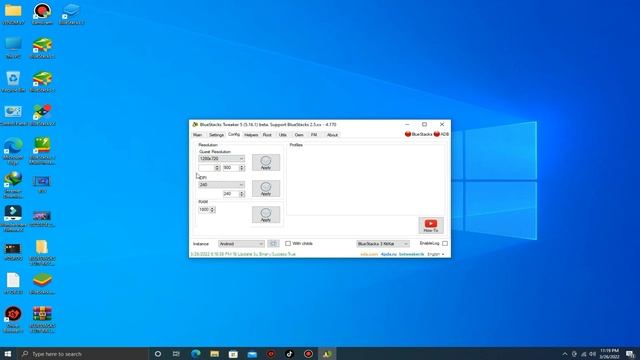Click the empty resolution width field
The image size is (640, 360).
point(209,168)
